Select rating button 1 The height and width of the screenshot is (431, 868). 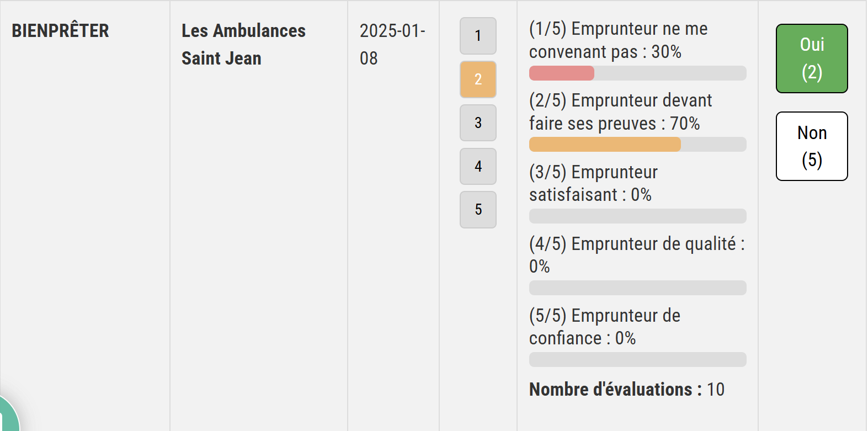[478, 36]
